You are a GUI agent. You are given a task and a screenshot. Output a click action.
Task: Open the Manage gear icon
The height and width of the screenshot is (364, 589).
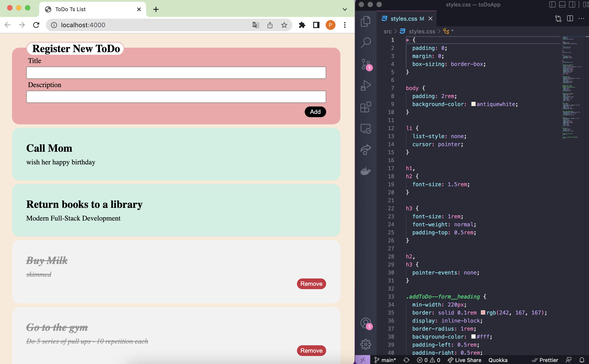(x=365, y=344)
